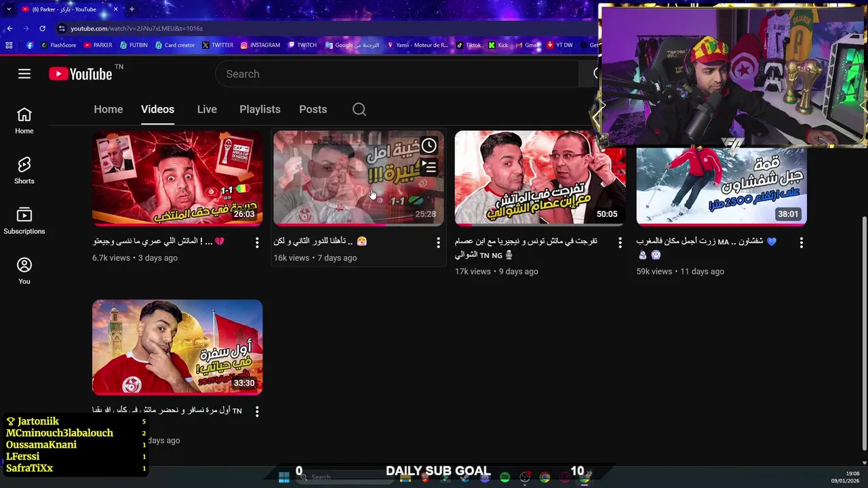Viewport: 868px width, 488px height.
Task: Click the '17k views • 9 days ago' text
Action: [x=496, y=271]
